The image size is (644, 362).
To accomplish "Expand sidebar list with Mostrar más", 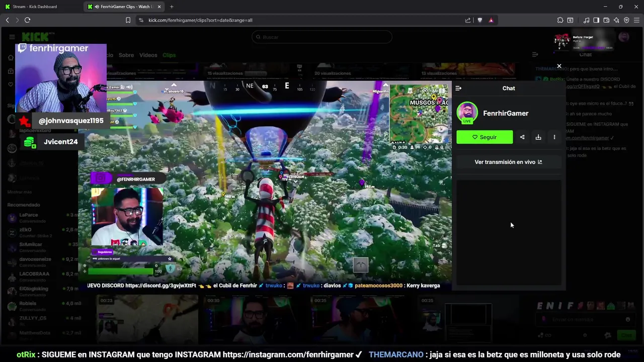I will [20, 192].
